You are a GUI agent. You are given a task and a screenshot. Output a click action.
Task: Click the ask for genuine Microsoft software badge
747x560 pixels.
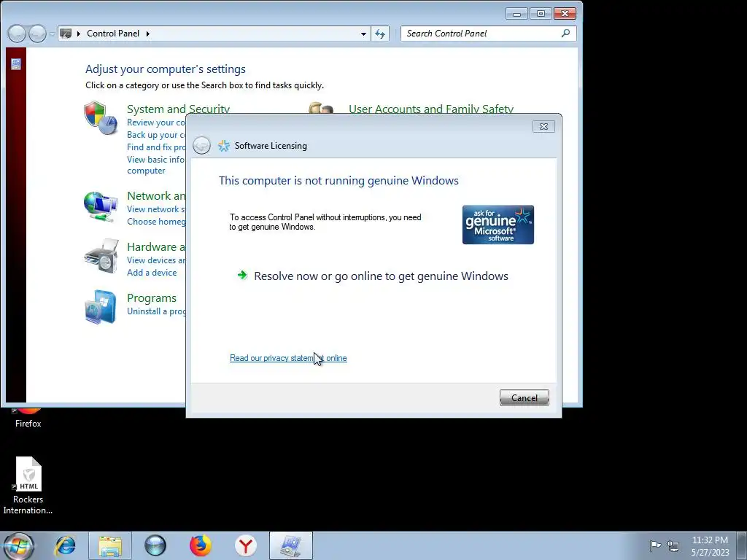498,225
